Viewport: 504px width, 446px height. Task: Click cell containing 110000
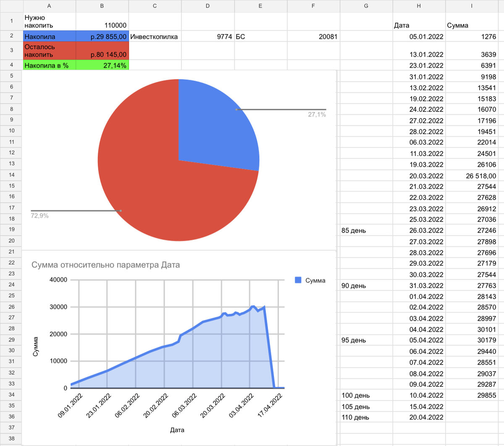(x=102, y=21)
